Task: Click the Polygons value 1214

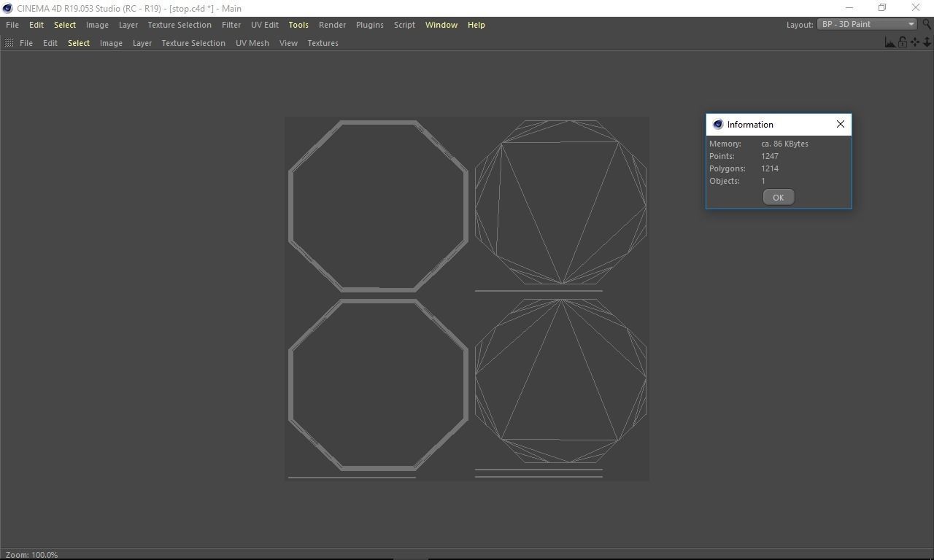Action: [770, 168]
